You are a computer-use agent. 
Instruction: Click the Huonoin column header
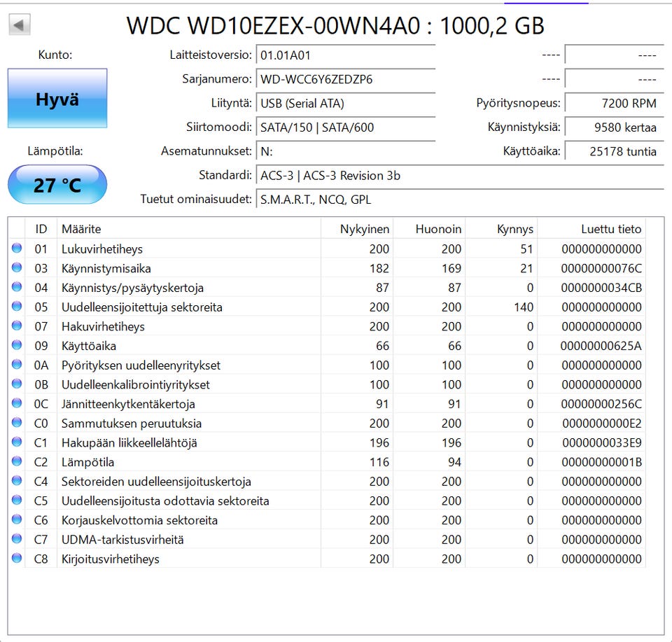[x=429, y=229]
